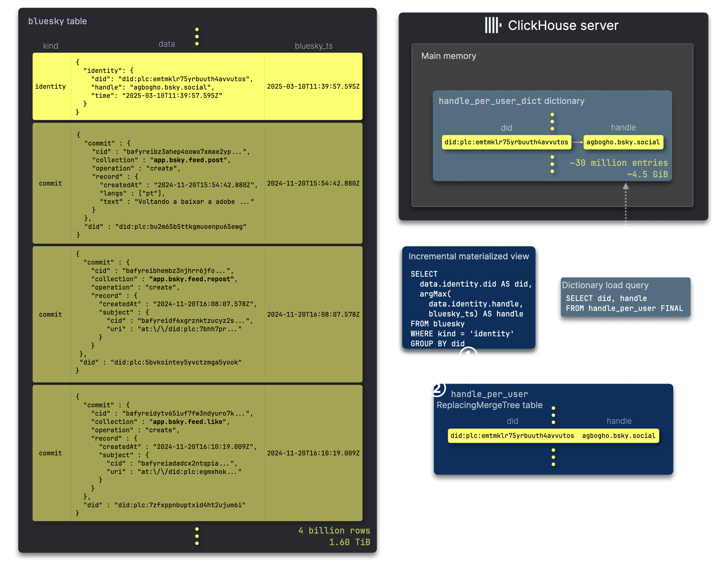Click the ClickHouse logo icon
This screenshot has width=728, height=571.
[x=493, y=26]
